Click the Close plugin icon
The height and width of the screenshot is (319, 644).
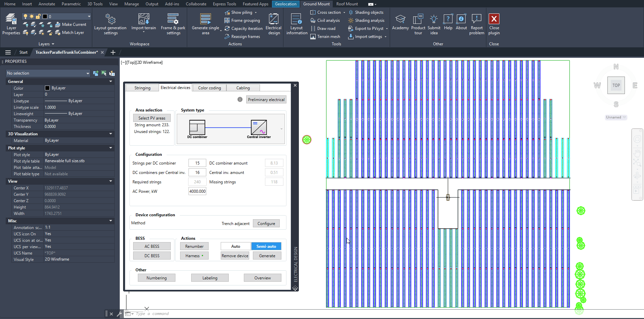pos(494,19)
